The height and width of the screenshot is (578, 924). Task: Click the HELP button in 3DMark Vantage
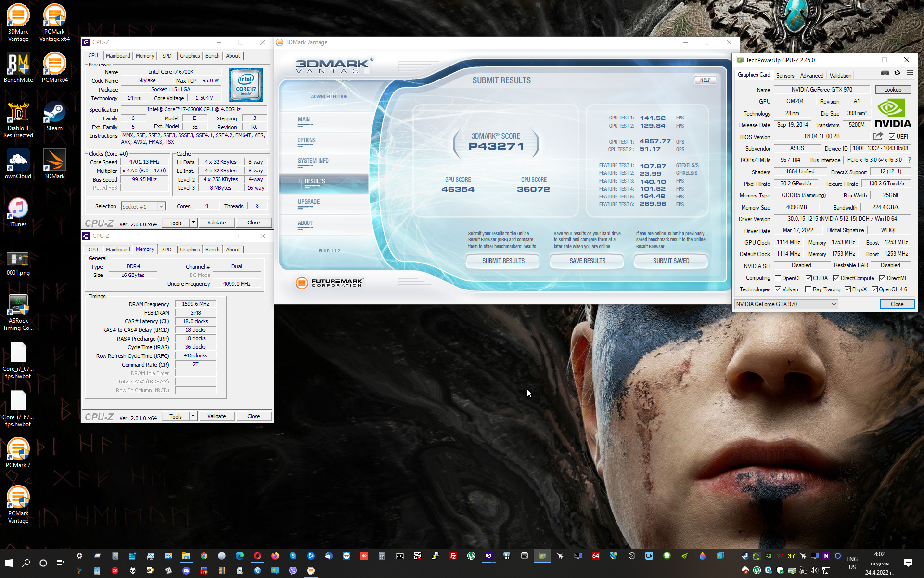pos(705,80)
